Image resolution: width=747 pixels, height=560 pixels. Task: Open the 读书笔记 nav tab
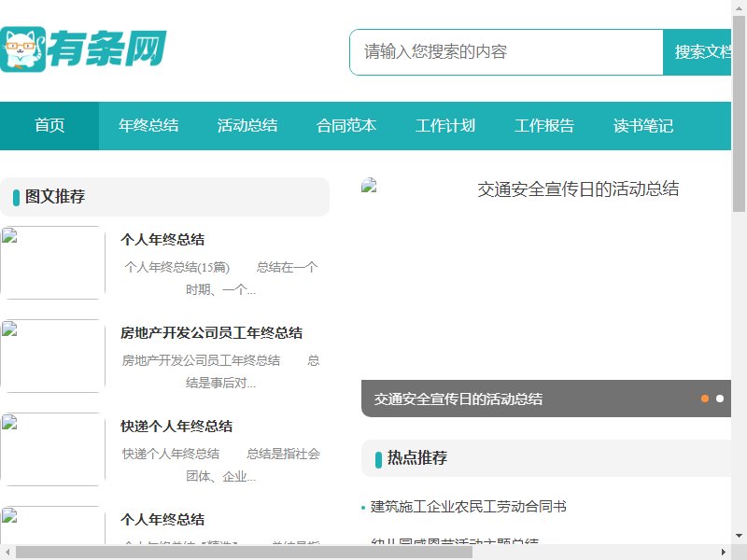point(643,126)
